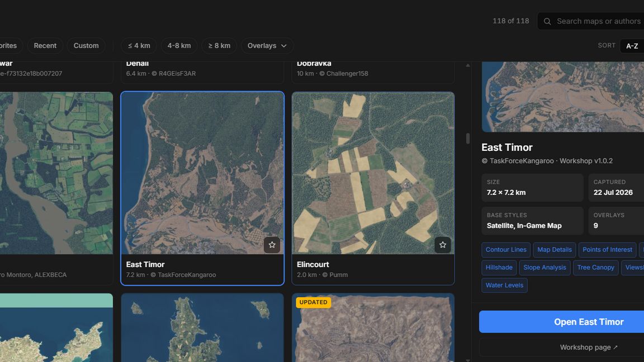
Task: Select the Tree Canopy overlay tag
Action: (595, 268)
